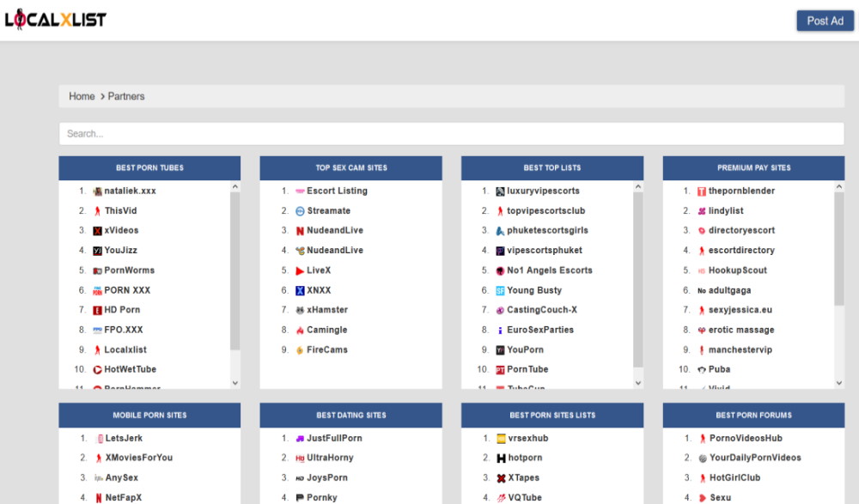Open the vipescortsphuket link
Screen dimensions: 859x504
pos(545,250)
